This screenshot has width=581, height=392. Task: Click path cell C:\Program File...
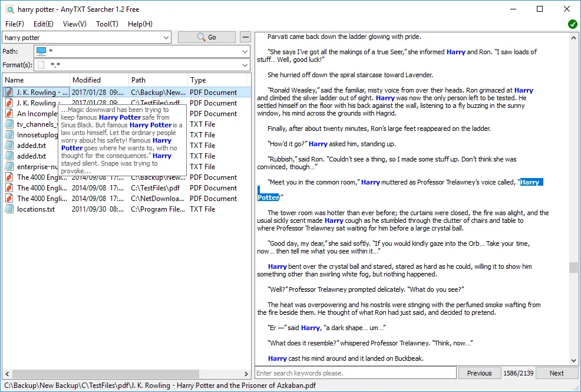pos(158,209)
